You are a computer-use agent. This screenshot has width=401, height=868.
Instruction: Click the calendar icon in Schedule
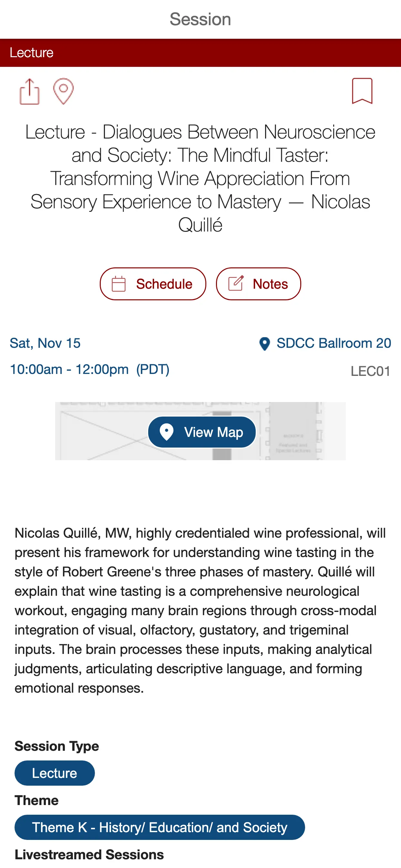[x=118, y=284]
